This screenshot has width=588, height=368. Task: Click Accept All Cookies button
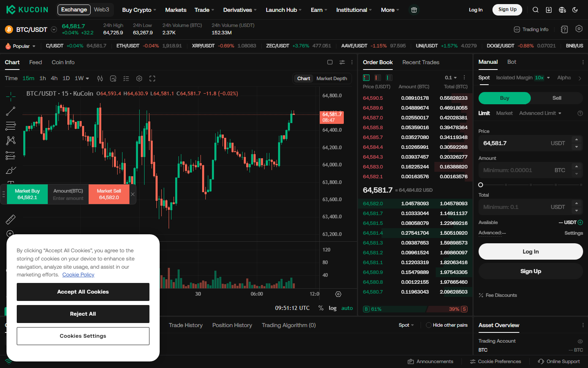83,292
